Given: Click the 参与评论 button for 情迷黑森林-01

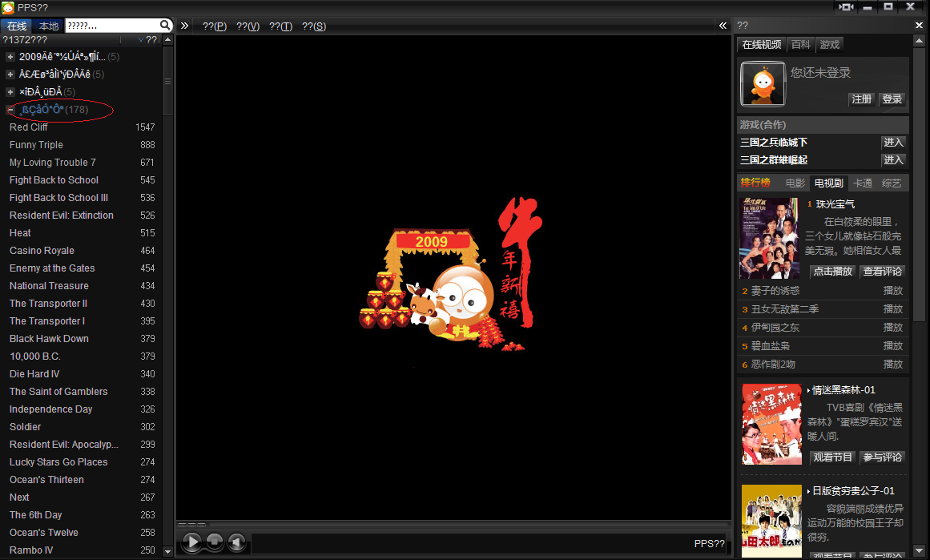Looking at the screenshot, I should pyautogui.click(x=883, y=457).
